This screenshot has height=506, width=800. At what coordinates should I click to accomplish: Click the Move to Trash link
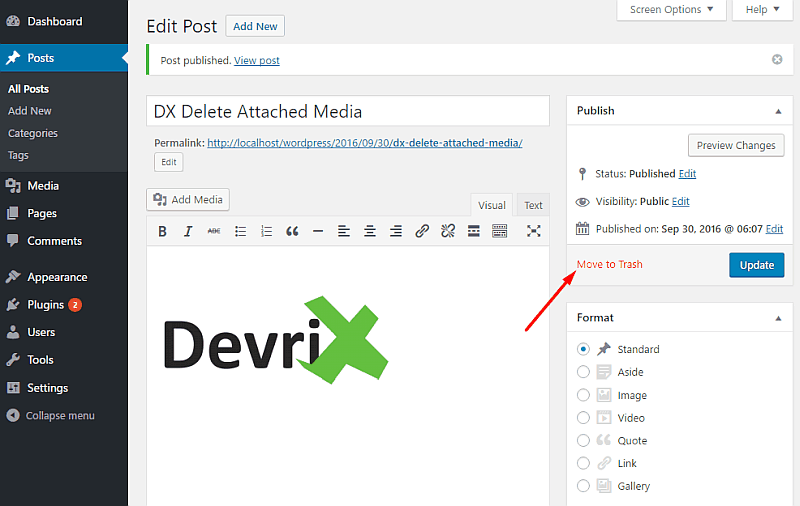click(609, 265)
